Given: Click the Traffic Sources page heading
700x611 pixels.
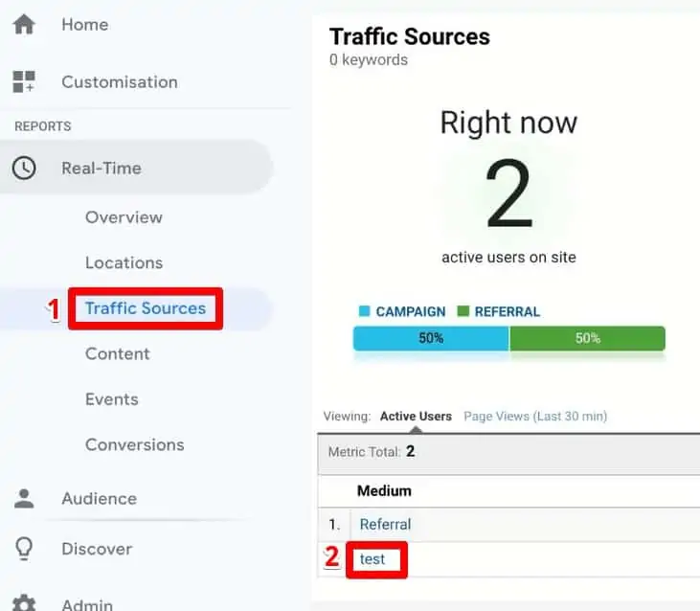Looking at the screenshot, I should click(410, 36).
